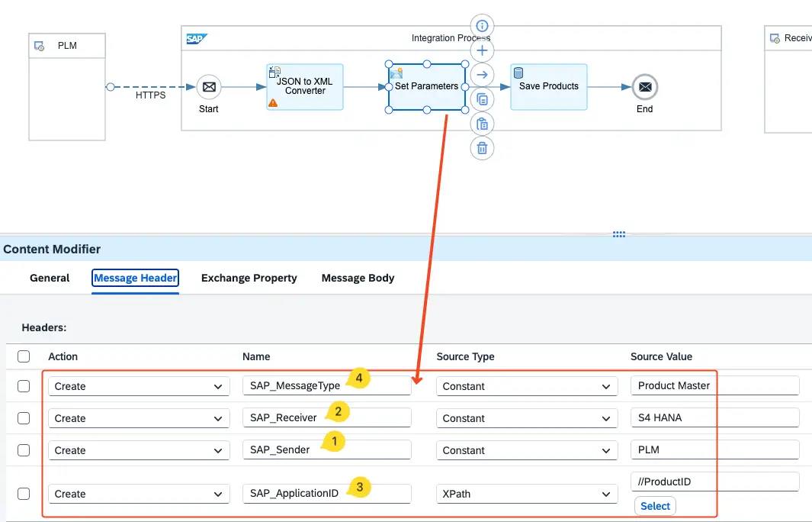Click the paste clipboard icon

click(482, 124)
